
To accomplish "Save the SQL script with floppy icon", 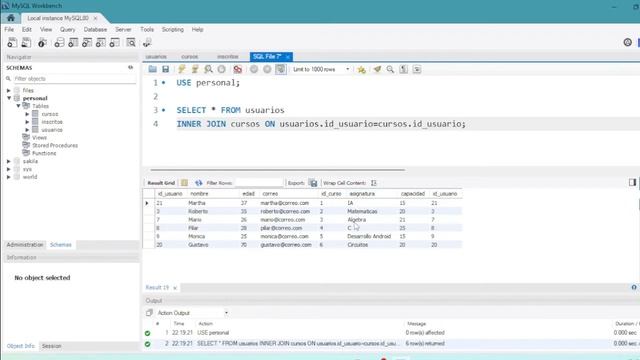I will point(165,69).
